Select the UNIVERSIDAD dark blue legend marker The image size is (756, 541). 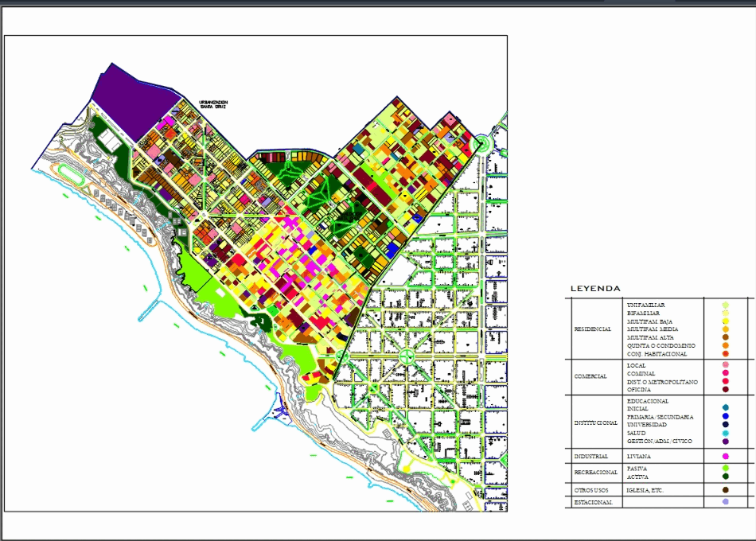(725, 424)
